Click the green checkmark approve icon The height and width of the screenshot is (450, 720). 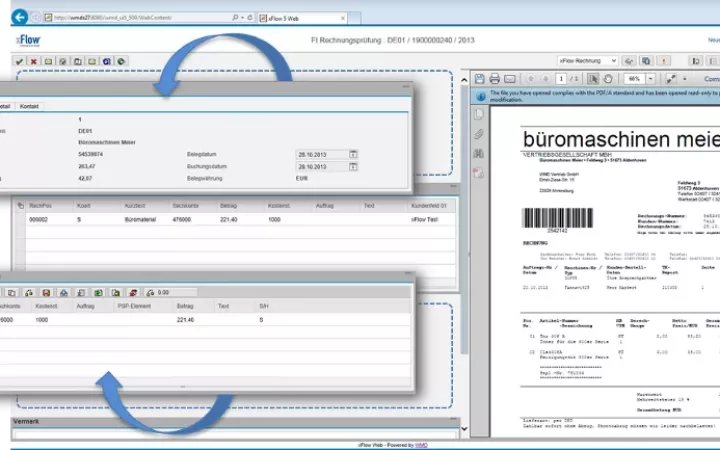point(19,61)
